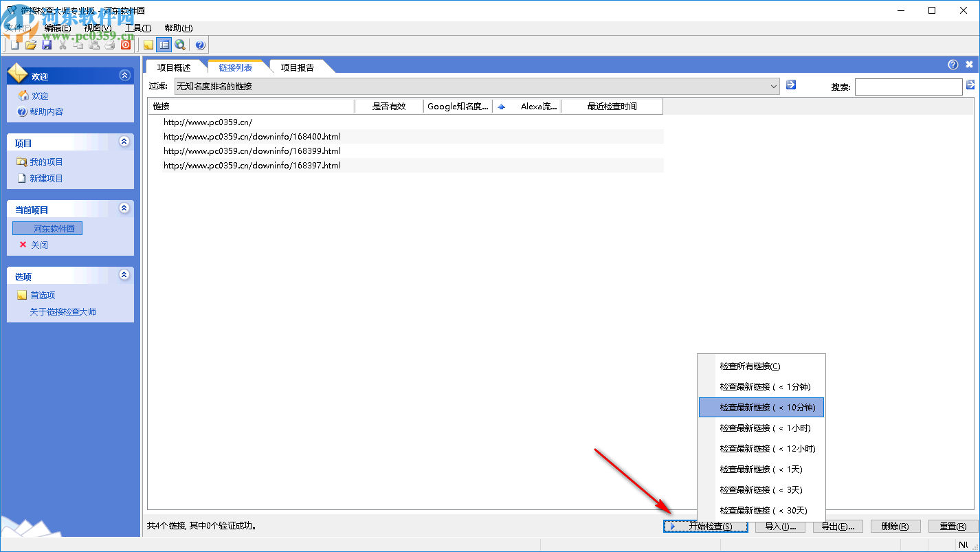Apply filter with the blue arrow icon
This screenshot has width=980, height=552.
tap(791, 85)
